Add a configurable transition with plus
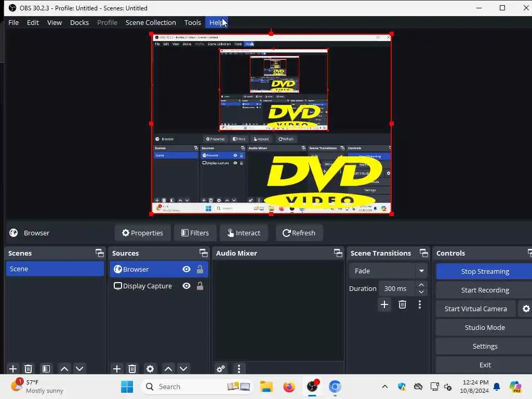 pos(384,304)
